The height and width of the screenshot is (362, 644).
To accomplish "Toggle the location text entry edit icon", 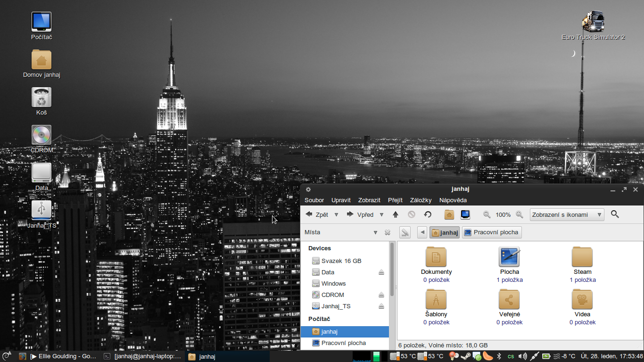I will tap(405, 232).
